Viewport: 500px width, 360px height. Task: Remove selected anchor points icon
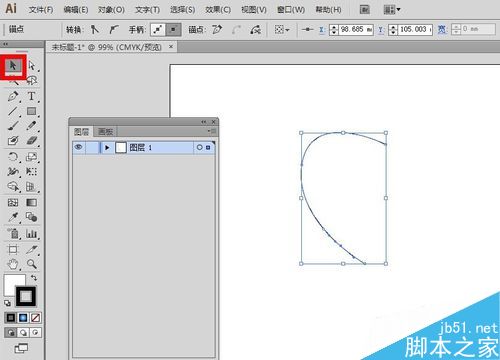[217, 30]
